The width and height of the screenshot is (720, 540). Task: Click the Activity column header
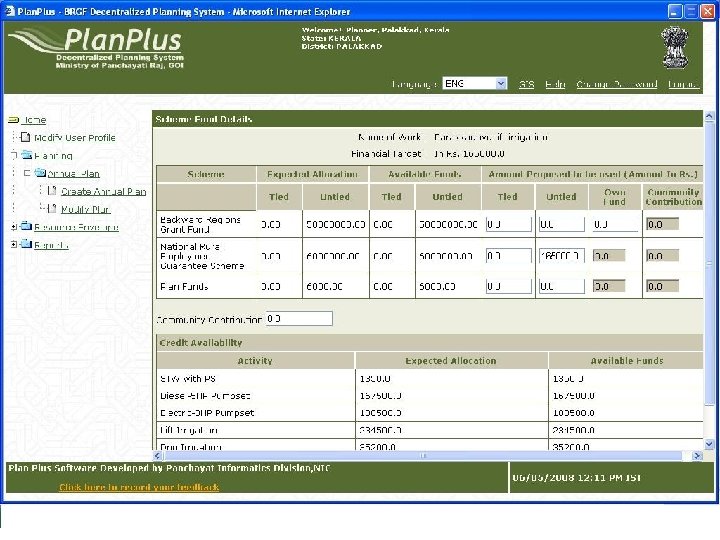[x=255, y=361]
